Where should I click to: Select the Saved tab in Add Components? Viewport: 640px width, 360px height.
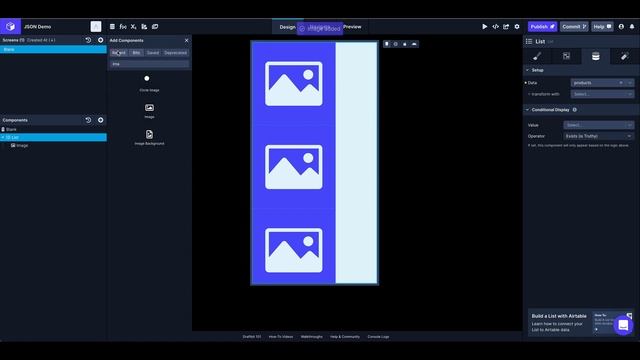pyautogui.click(x=153, y=53)
